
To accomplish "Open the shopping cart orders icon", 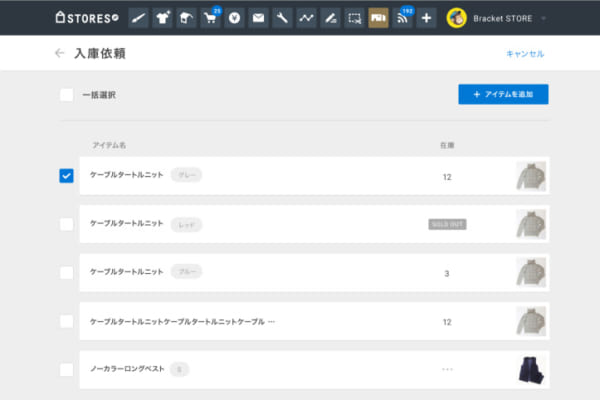I will 210,18.
